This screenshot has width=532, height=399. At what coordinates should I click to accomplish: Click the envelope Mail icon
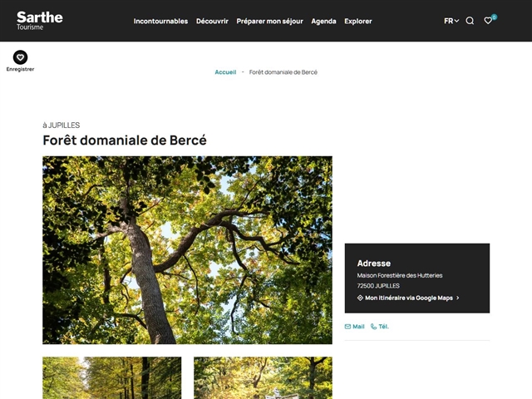[x=347, y=327]
